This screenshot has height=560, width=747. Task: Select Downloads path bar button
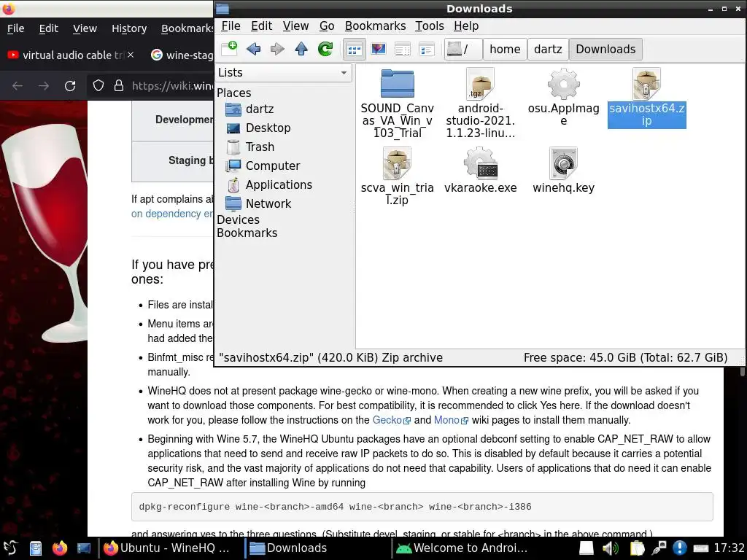605,49
